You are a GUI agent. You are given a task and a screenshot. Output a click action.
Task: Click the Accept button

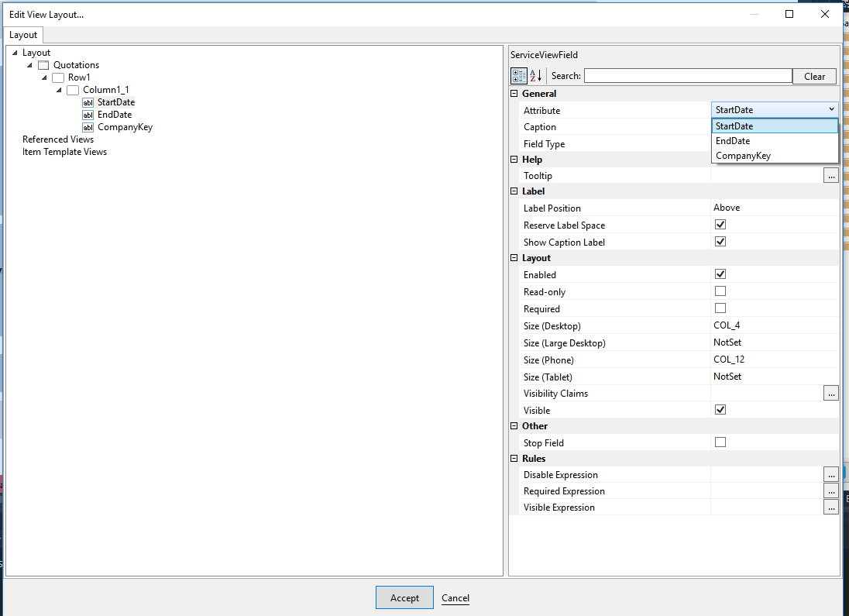click(x=404, y=597)
